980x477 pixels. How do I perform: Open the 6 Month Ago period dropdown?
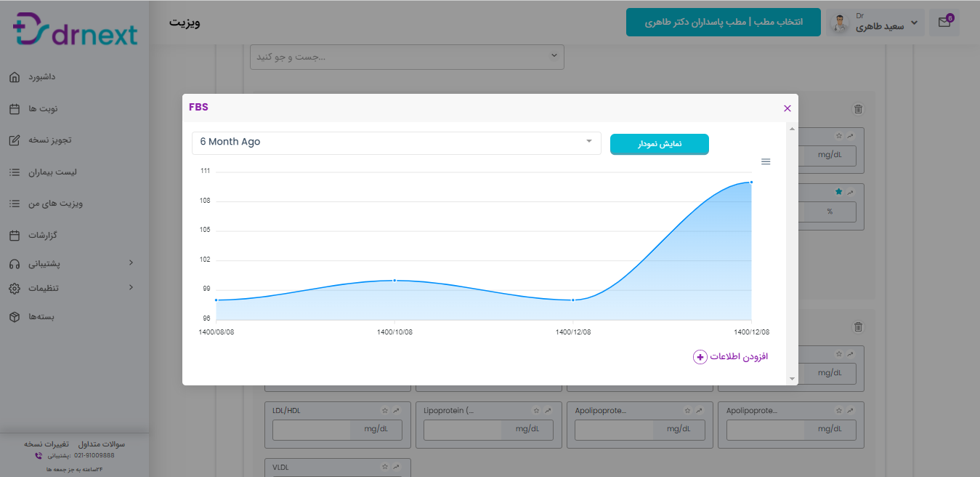tap(397, 143)
